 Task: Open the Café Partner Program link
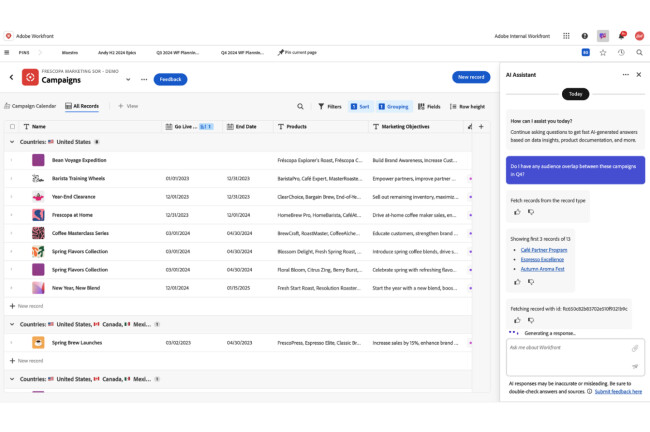pyautogui.click(x=544, y=250)
